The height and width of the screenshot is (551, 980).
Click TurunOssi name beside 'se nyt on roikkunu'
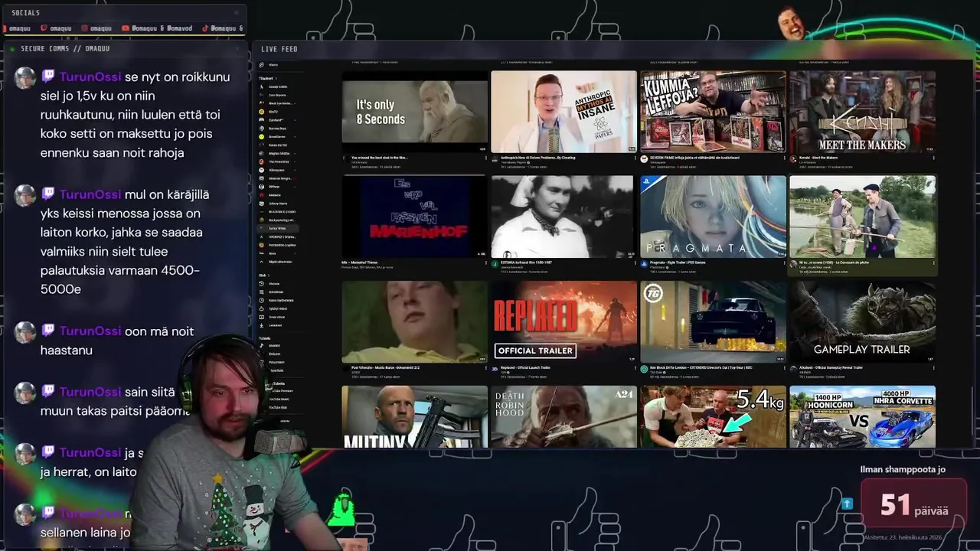90,77
